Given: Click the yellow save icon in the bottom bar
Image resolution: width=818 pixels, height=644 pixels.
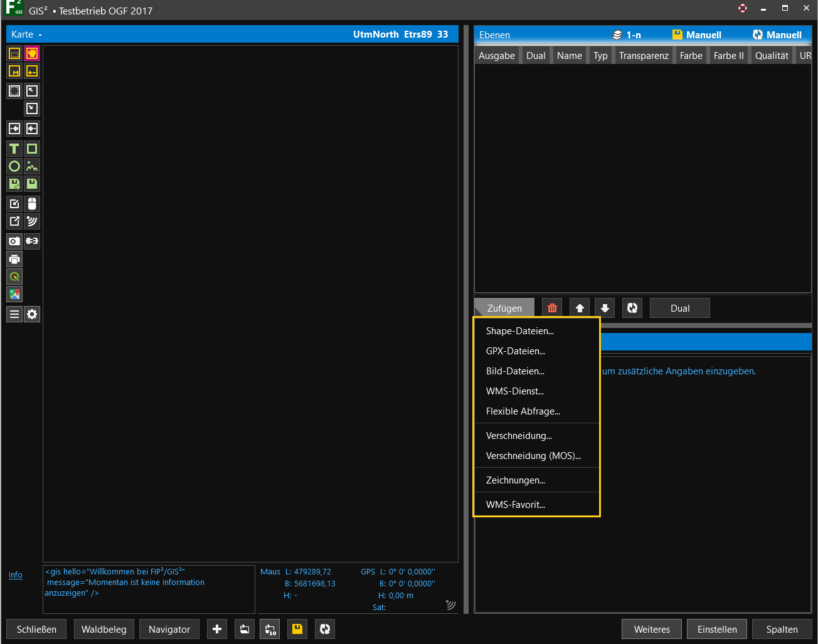Looking at the screenshot, I should 297,629.
